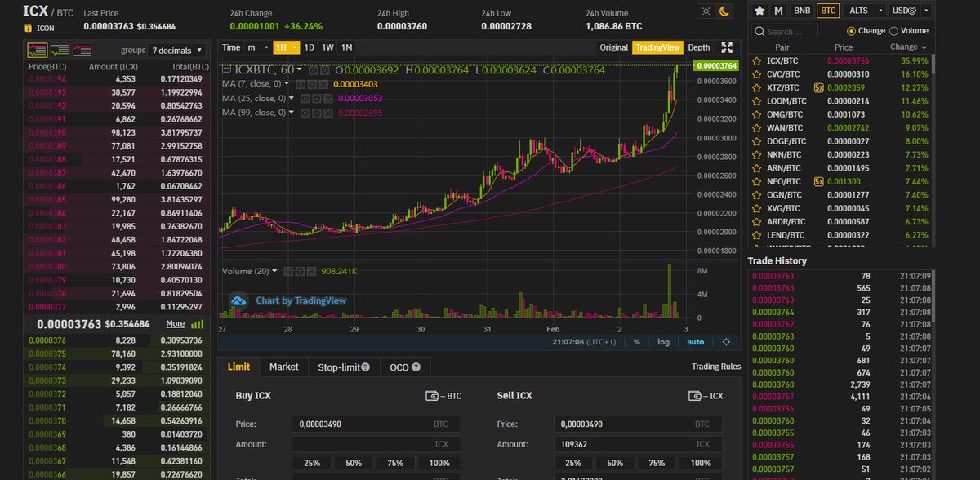Expand ICXBTC, 60 legend dropdown

(301, 70)
